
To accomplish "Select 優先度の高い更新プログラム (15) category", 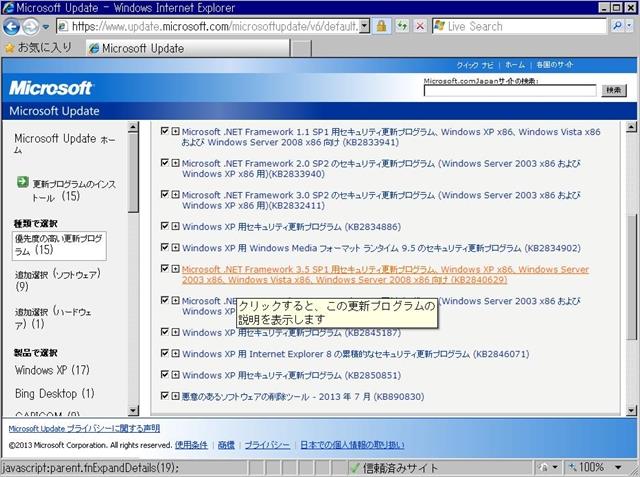I will coord(59,245).
